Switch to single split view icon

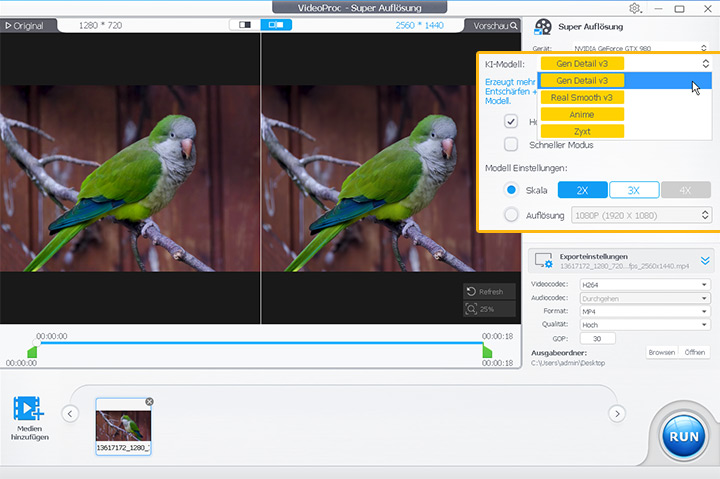[245, 25]
